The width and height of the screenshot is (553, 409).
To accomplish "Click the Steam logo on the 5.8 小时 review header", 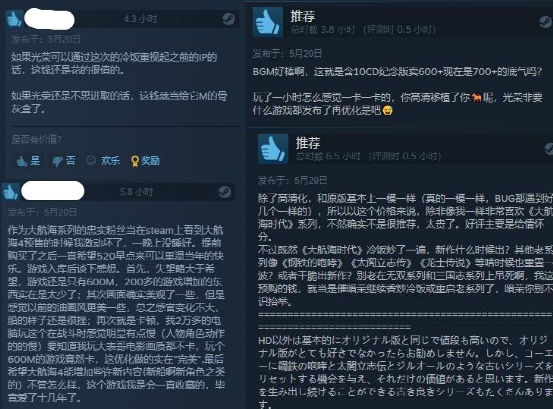I will pyautogui.click(x=225, y=192).
